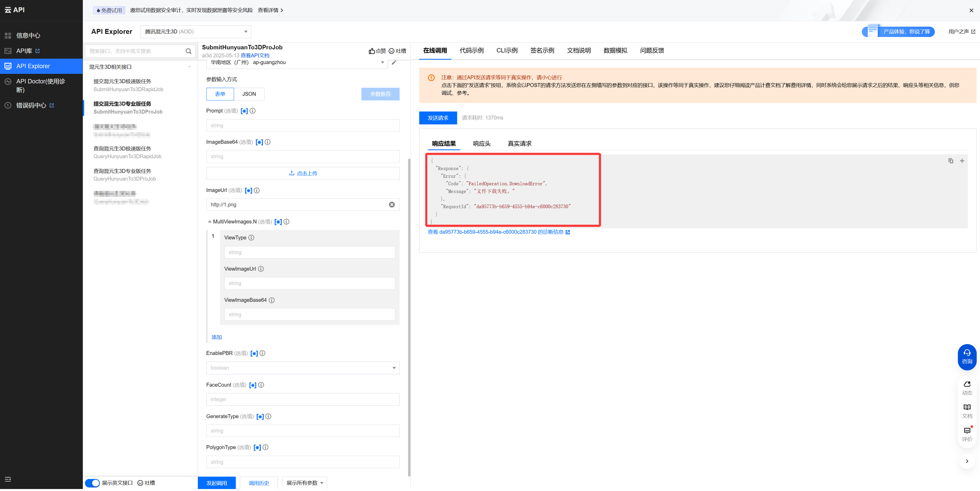Switch to the 代码示例 tab
This screenshot has height=491, width=980.
[471, 50]
